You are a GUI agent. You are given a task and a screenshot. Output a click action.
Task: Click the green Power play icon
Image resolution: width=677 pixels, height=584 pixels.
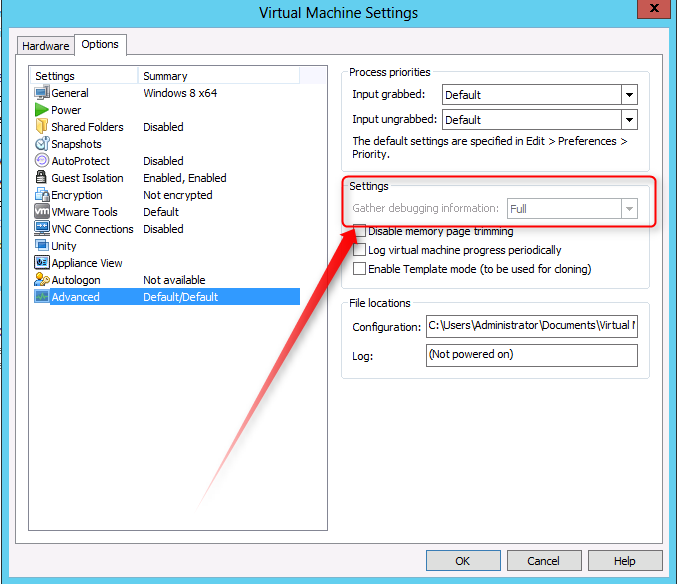[x=42, y=110]
